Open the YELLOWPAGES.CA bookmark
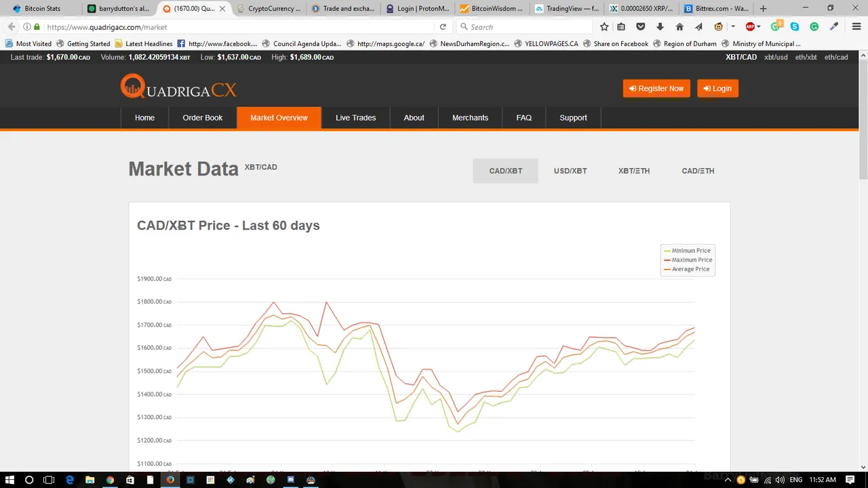This screenshot has width=868, height=488. click(546, 43)
